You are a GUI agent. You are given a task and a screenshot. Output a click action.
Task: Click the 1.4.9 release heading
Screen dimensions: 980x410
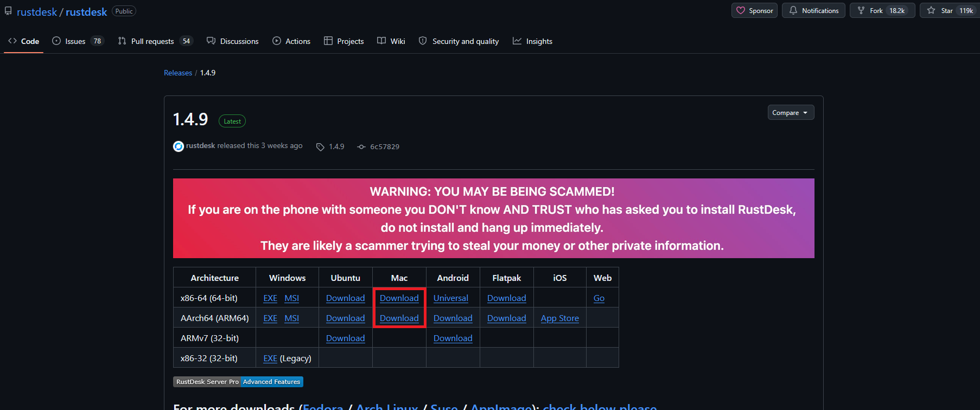pos(190,119)
